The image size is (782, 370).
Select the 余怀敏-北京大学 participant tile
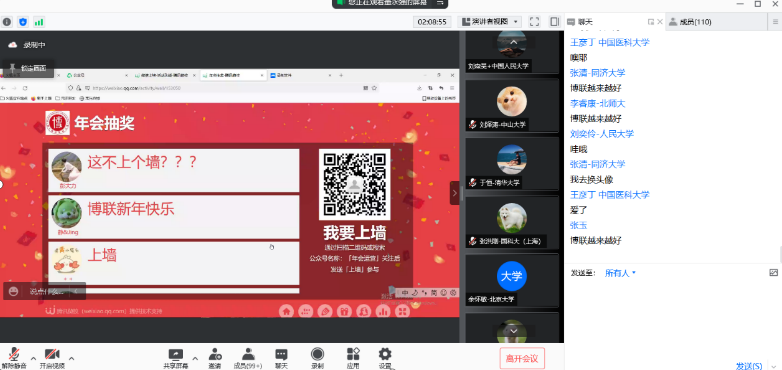512,280
